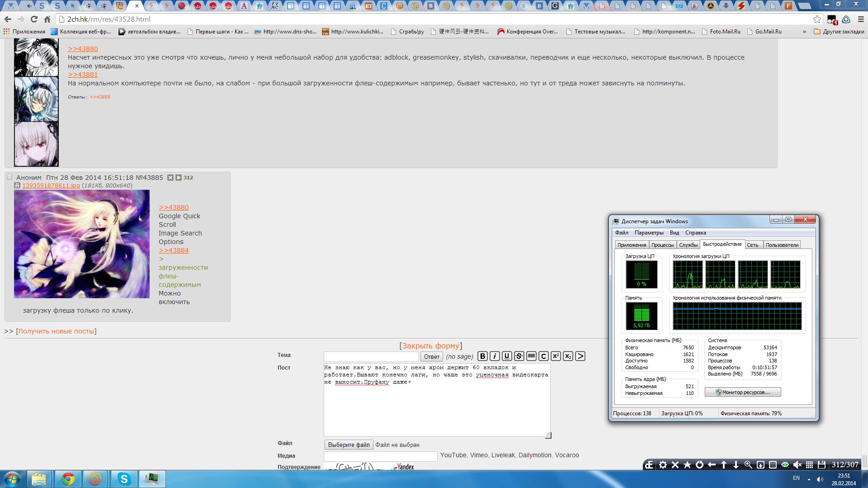This screenshot has width=868, height=488.
Task: Click the Монитор ресурсов button
Action: click(x=742, y=392)
